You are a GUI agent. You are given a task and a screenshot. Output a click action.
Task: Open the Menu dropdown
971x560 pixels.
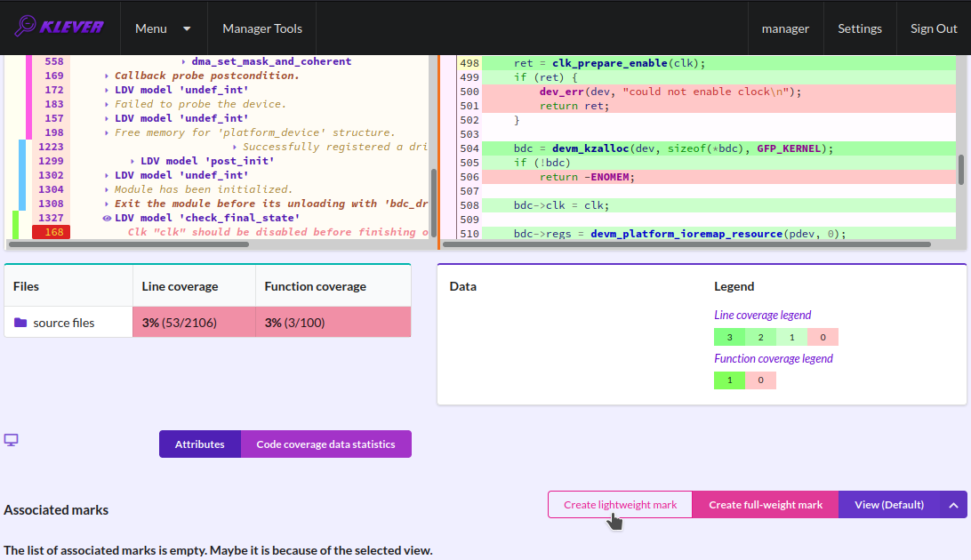pos(163,28)
